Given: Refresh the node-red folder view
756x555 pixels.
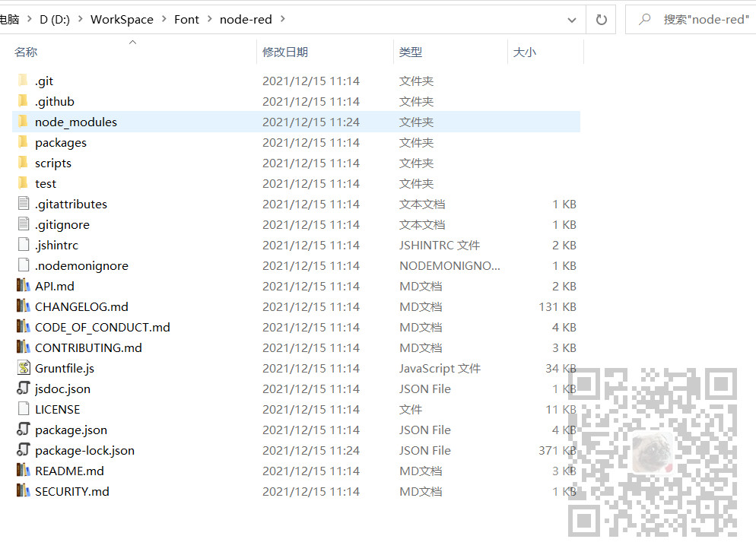Looking at the screenshot, I should pos(602,19).
